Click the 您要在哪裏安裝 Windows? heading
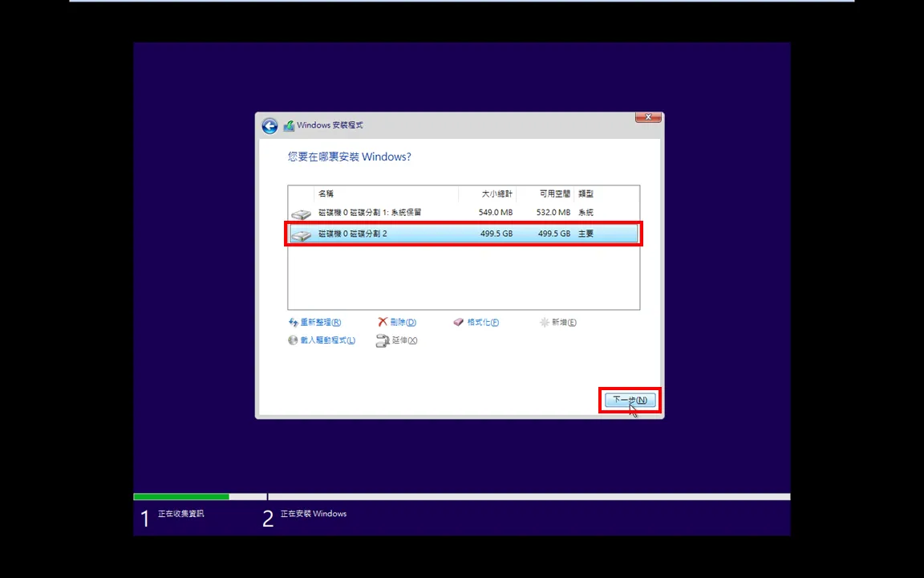Viewport: 924px width, 578px height. coord(350,157)
